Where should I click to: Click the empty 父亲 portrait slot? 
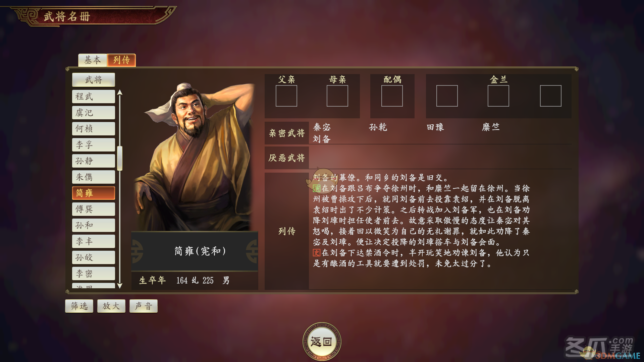pyautogui.click(x=286, y=96)
